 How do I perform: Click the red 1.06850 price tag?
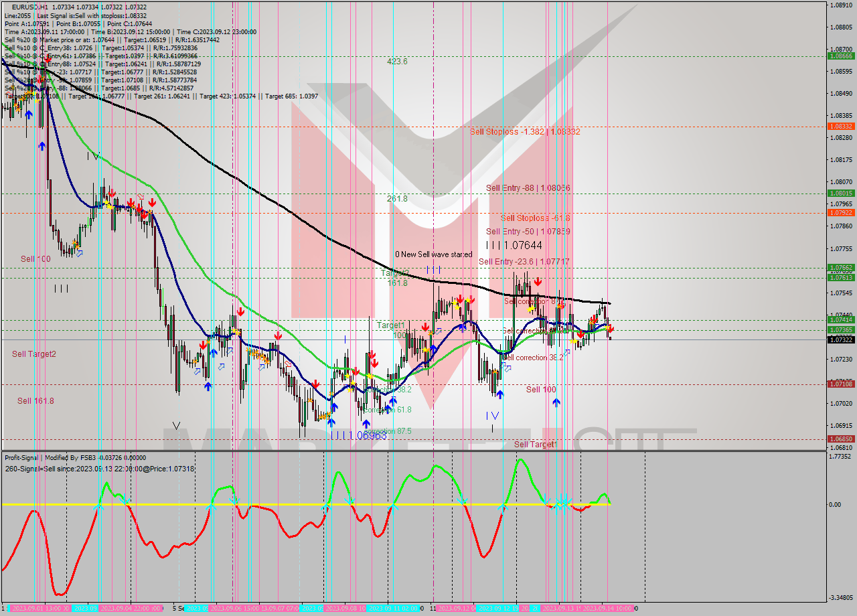click(842, 439)
